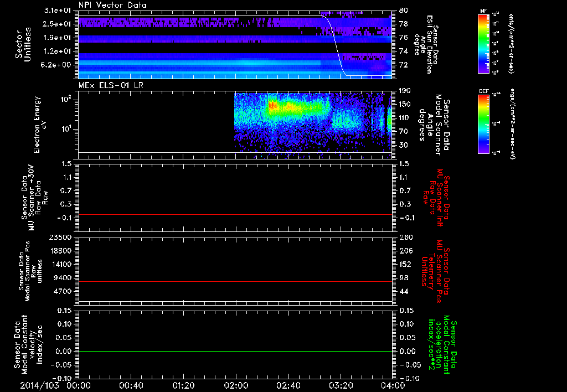The height and width of the screenshot is (392, 567).
Task: Click the red 'MU Scanner Init Raw Data' title
Action: click(x=436, y=198)
